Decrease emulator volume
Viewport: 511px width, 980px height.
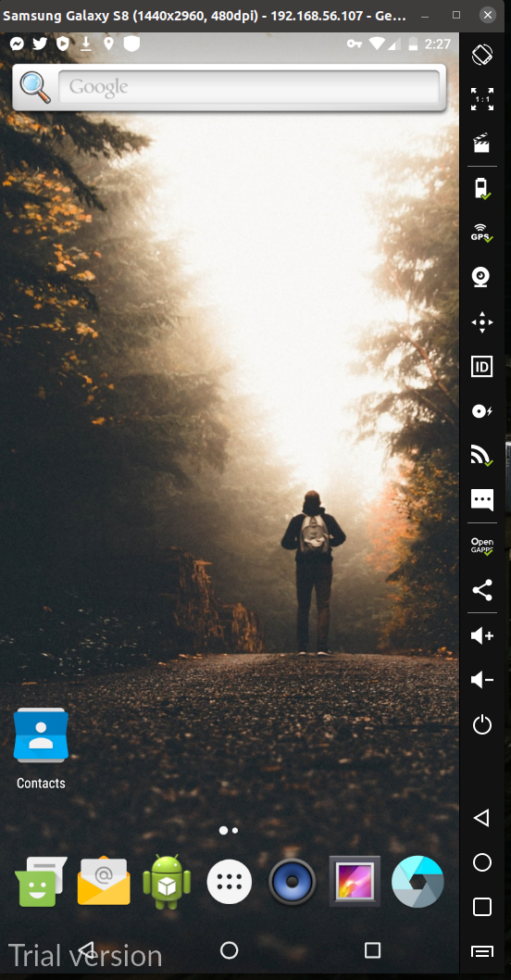click(x=481, y=680)
